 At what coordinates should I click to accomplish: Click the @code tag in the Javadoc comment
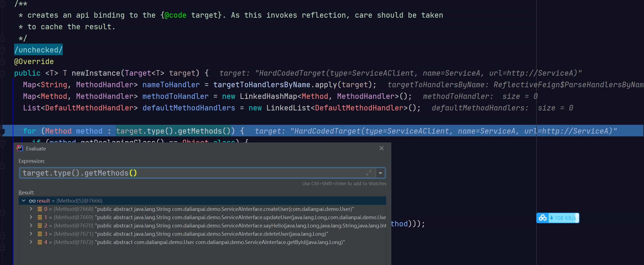[176, 15]
